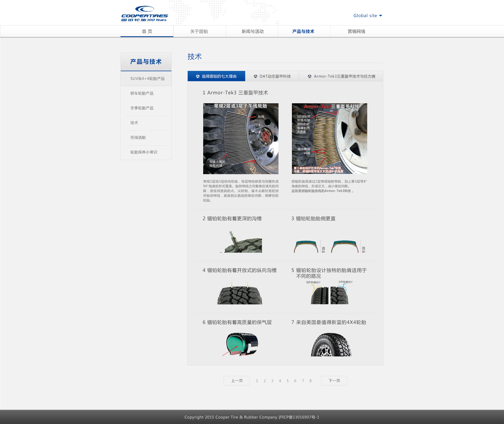Open 营销网络 menu item
Image resolution: width=504 pixels, height=424 pixels.
pyautogui.click(x=356, y=31)
